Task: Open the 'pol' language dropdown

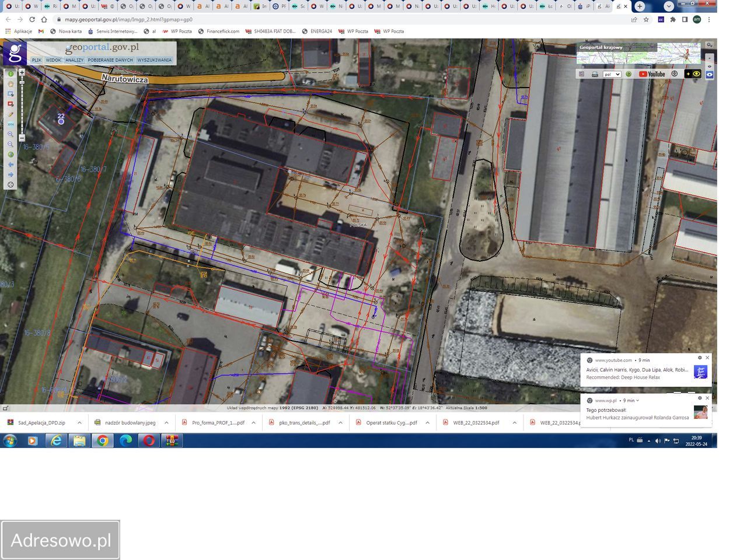Action: [612, 74]
